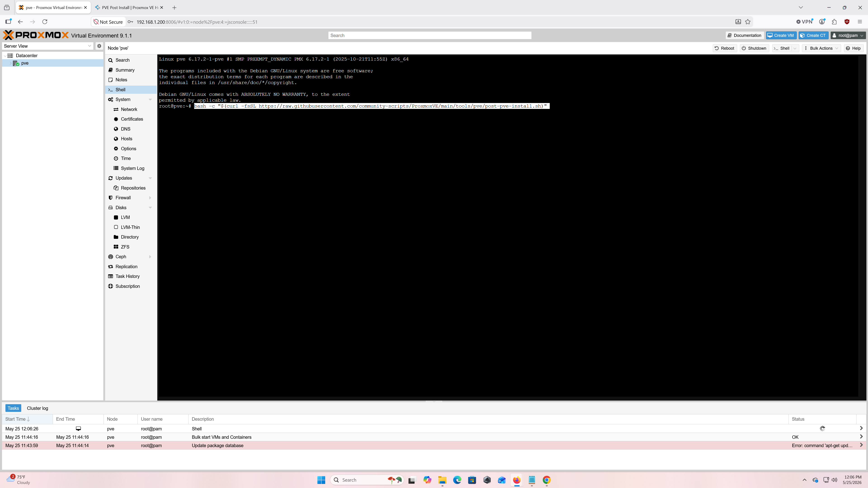Open a new browser tab
Screen dimensions: 868x488
[174, 7]
